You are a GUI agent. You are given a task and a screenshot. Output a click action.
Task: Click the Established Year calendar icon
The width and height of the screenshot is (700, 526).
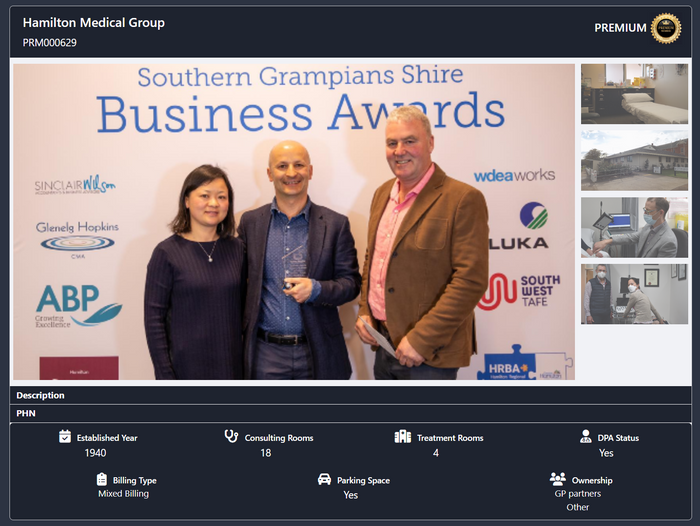tap(65, 436)
